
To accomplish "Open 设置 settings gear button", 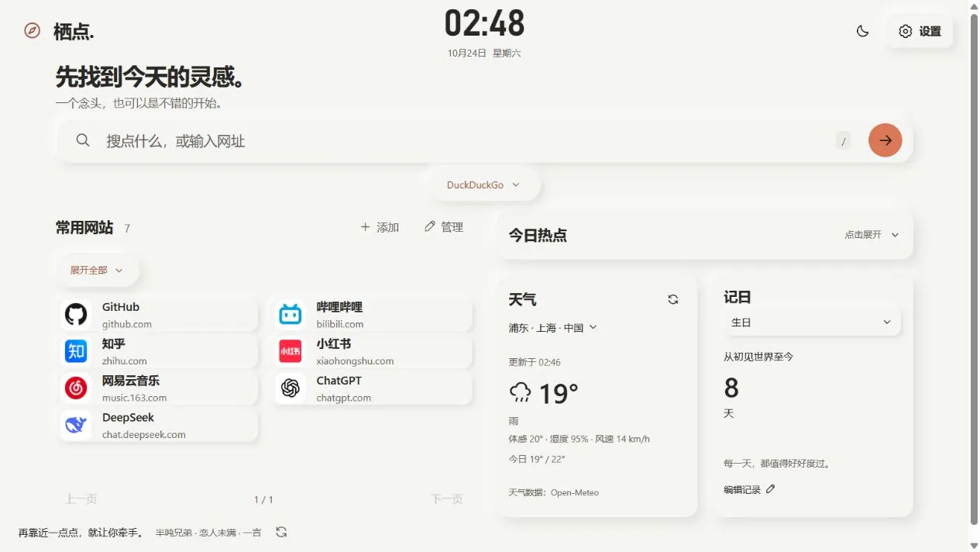I will pos(920,31).
